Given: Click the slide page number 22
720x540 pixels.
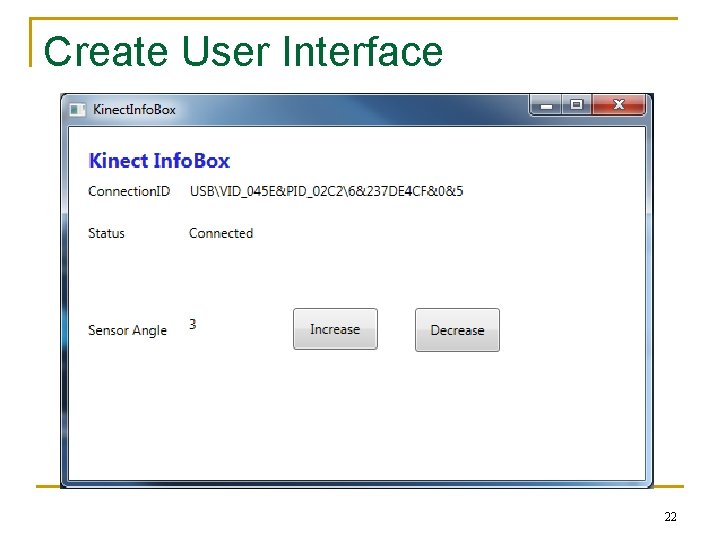Looking at the screenshot, I should point(670,517).
